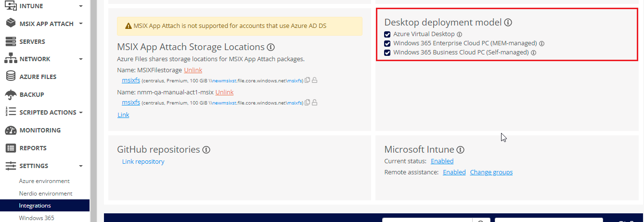Click the Reports list icon

pos(11,148)
